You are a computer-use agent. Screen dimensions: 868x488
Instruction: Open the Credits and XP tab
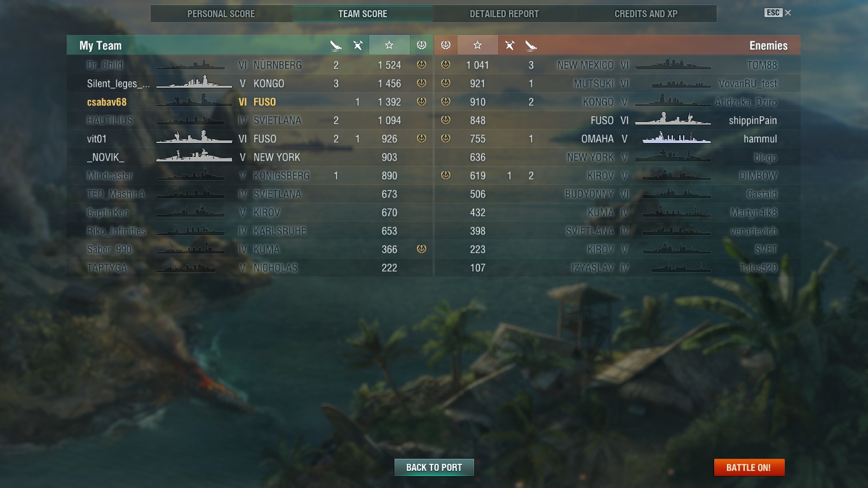(x=646, y=13)
